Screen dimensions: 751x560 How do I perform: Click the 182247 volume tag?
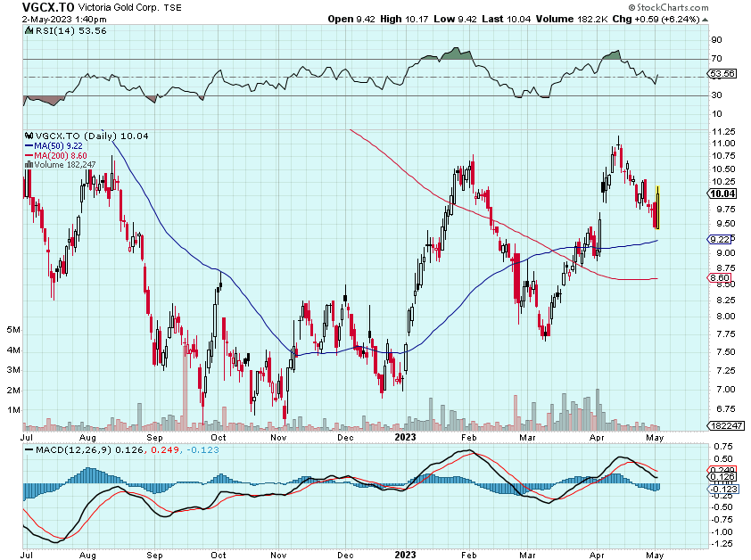pyautogui.click(x=726, y=425)
